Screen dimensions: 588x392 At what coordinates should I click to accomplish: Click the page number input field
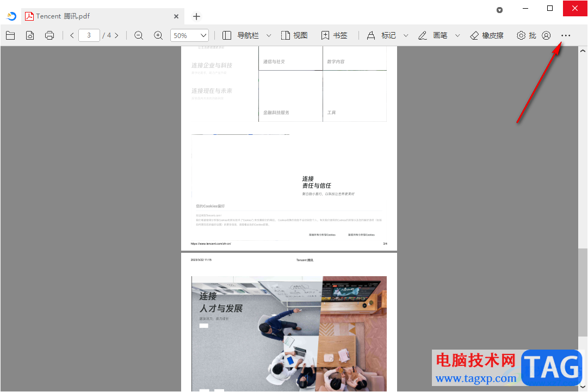[x=89, y=35]
